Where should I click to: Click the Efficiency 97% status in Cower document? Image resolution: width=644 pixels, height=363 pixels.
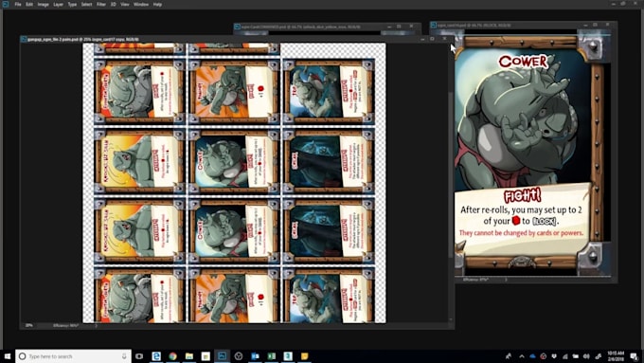pyautogui.click(x=475, y=280)
